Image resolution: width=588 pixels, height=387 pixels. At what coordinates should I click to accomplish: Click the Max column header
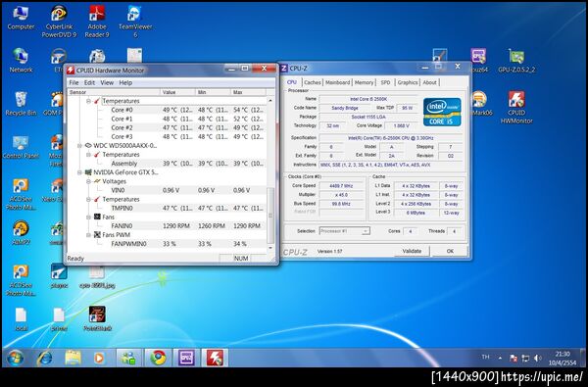pyautogui.click(x=248, y=92)
